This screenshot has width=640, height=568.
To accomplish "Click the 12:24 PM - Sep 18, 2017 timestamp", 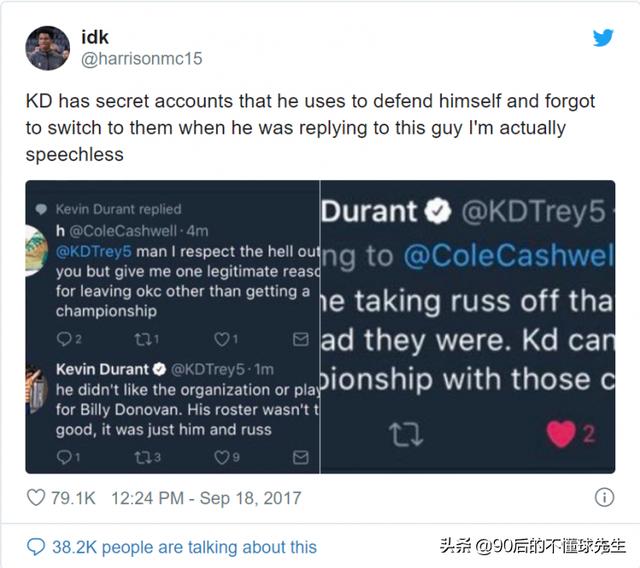I will (x=206, y=498).
